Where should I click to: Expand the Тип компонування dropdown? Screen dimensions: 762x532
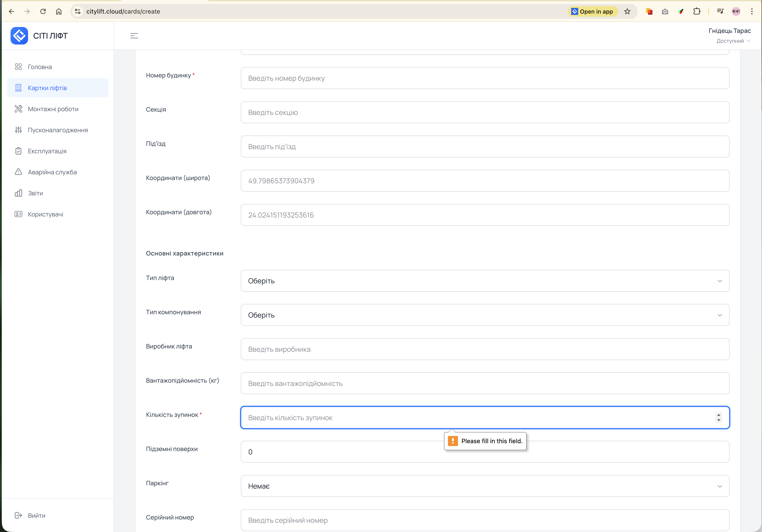(485, 315)
